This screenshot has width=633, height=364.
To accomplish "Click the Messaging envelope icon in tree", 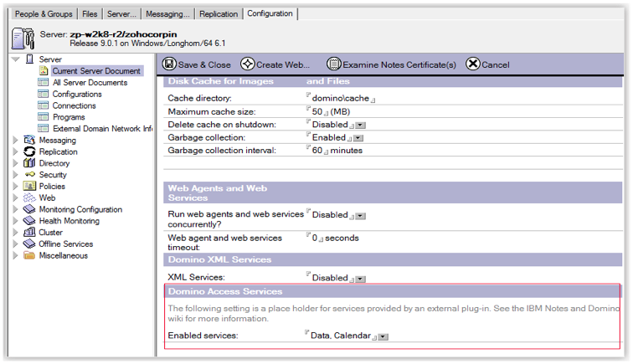I will click(x=30, y=141).
